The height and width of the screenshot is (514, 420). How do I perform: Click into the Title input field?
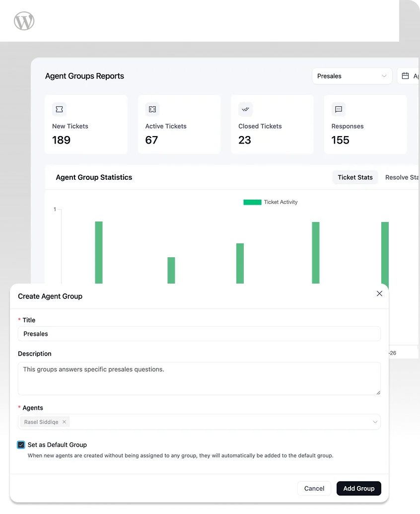(199, 334)
